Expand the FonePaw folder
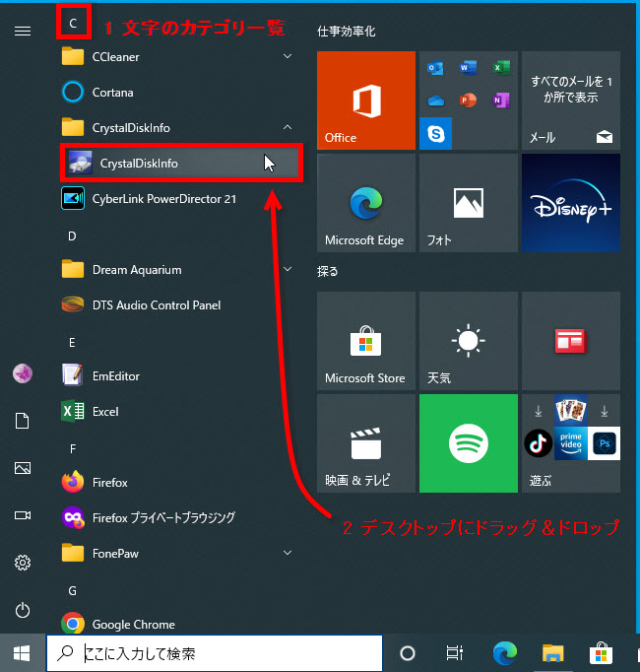Image resolution: width=640 pixels, height=672 pixels. tap(288, 553)
